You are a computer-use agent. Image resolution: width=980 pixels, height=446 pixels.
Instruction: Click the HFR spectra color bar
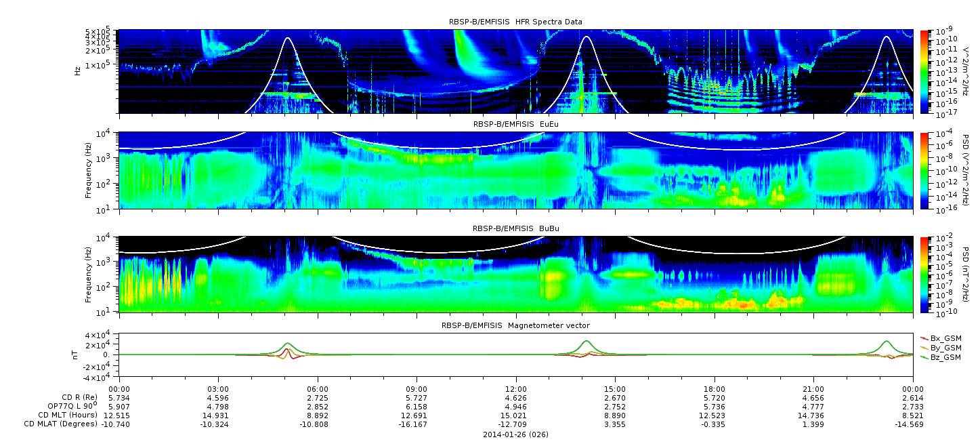click(924, 71)
